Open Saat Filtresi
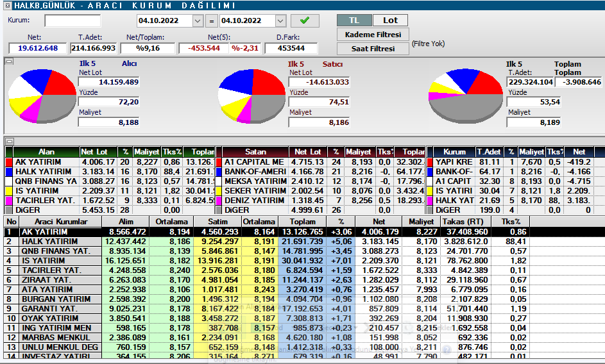The height and width of the screenshot is (364, 605). click(x=373, y=49)
